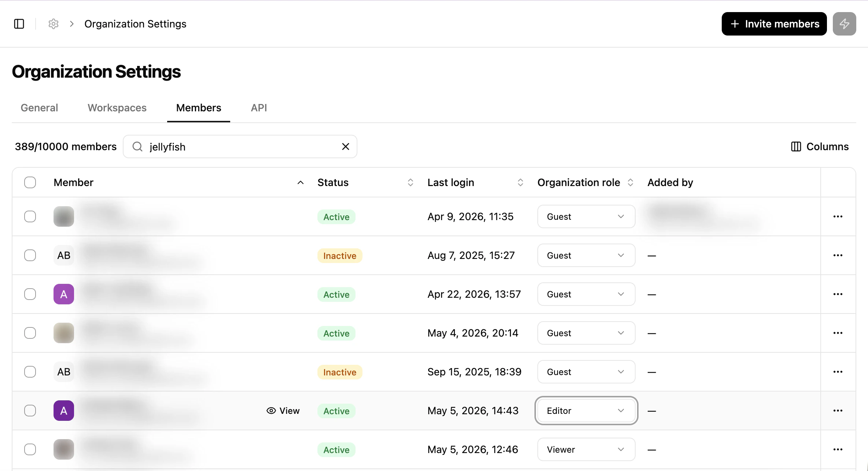
Task: Switch to the Workspaces tab
Action: click(x=117, y=108)
